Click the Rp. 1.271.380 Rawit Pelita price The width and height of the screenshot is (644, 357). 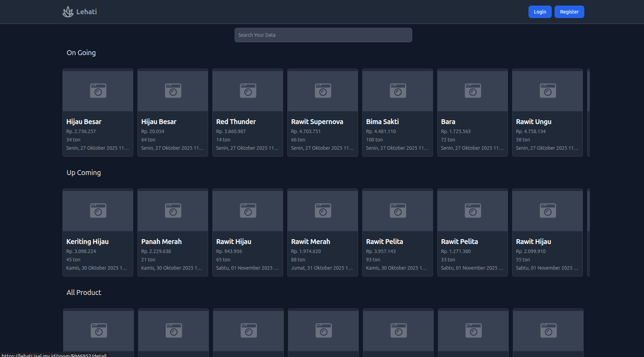point(456,251)
